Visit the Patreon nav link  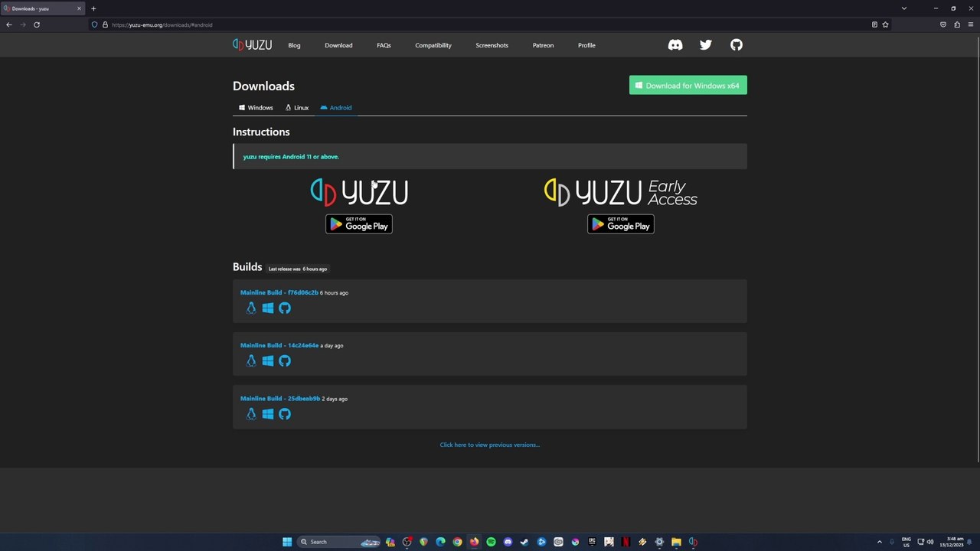(543, 45)
